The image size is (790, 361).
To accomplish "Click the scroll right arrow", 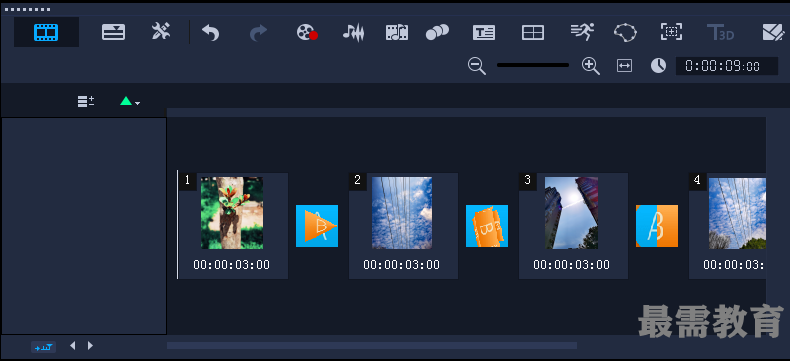I will (x=90, y=345).
